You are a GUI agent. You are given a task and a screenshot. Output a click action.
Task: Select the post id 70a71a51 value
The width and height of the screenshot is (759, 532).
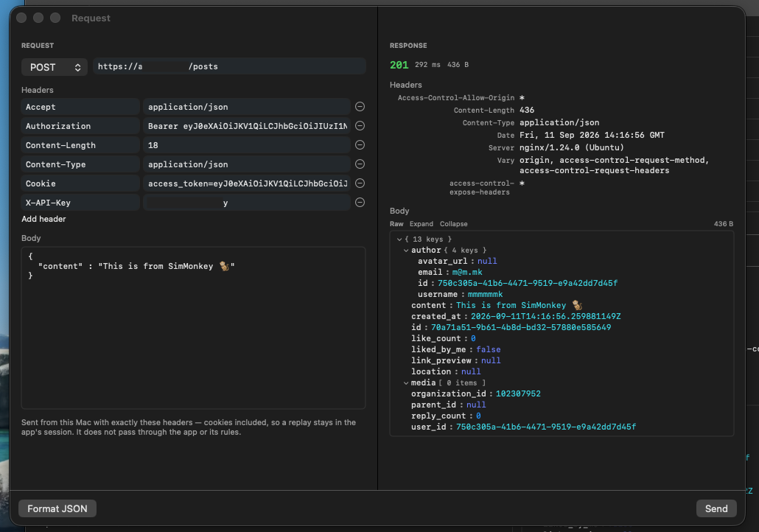point(521,327)
